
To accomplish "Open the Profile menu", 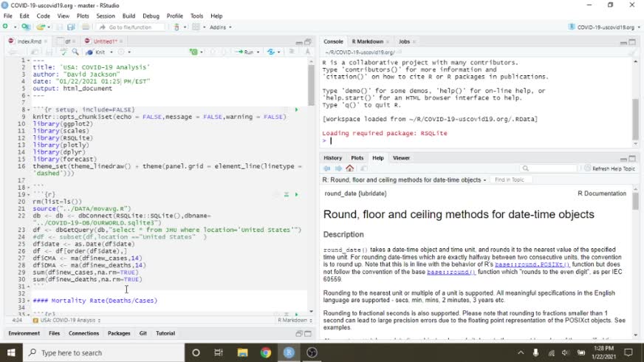I will pyautogui.click(x=174, y=16).
